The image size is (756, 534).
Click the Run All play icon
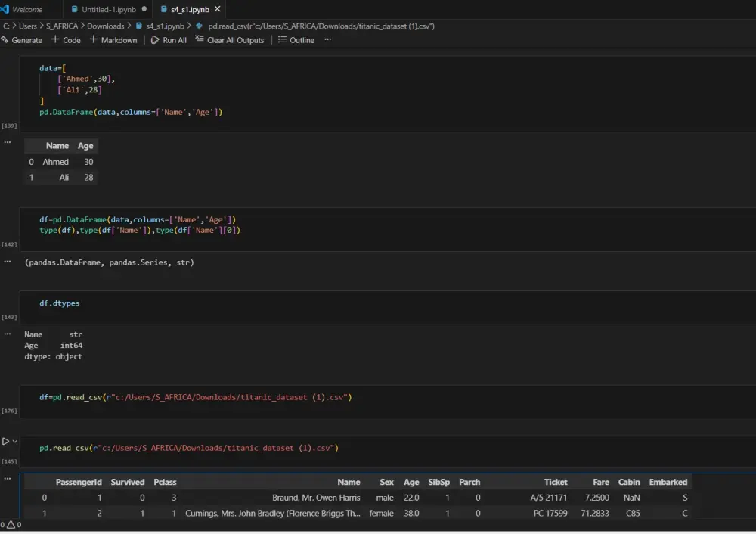click(154, 39)
